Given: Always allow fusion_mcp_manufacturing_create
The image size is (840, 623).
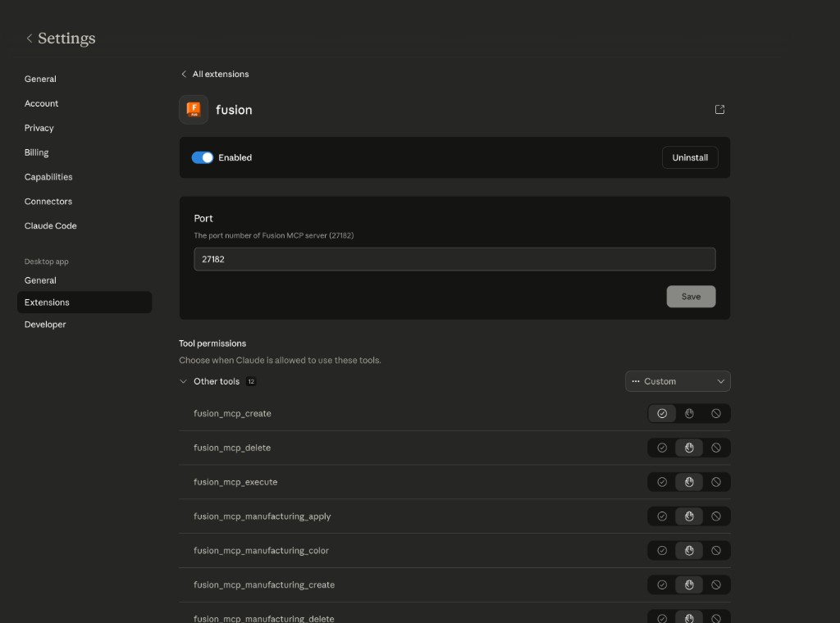Looking at the screenshot, I should coord(662,584).
